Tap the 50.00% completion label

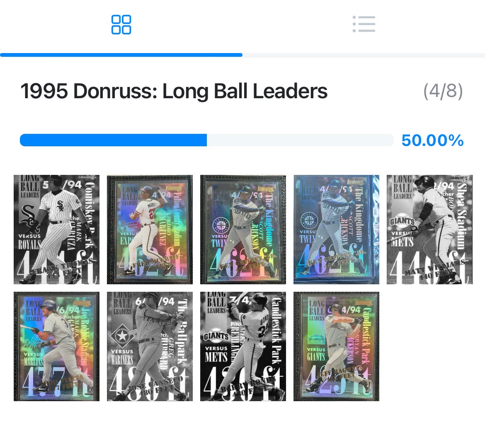pyautogui.click(x=432, y=140)
